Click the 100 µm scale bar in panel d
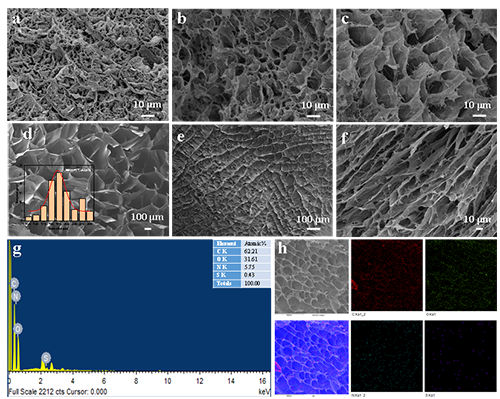This screenshot has width=500, height=399. [x=148, y=229]
